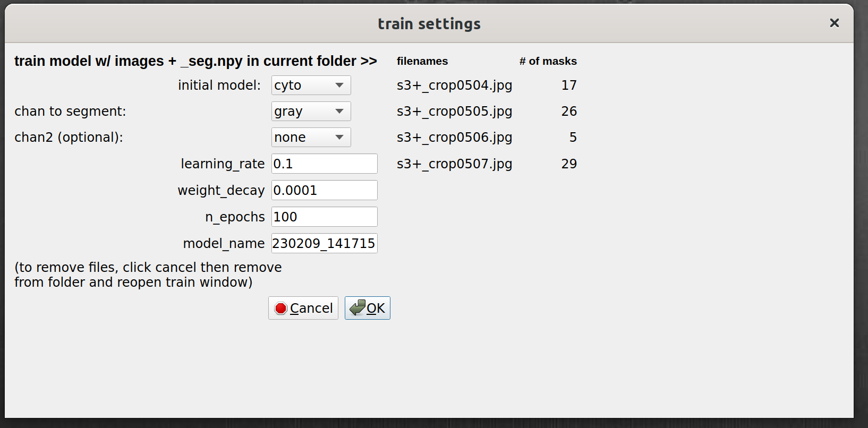Screen dimensions: 868x428
Task: Click the model_name field showing 230209_141715
Action: tap(324, 243)
